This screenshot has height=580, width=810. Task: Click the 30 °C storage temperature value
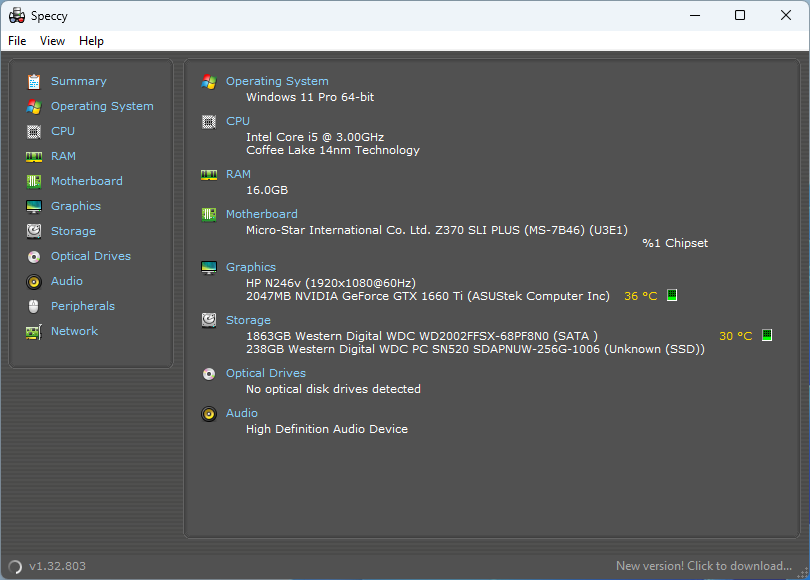point(736,336)
